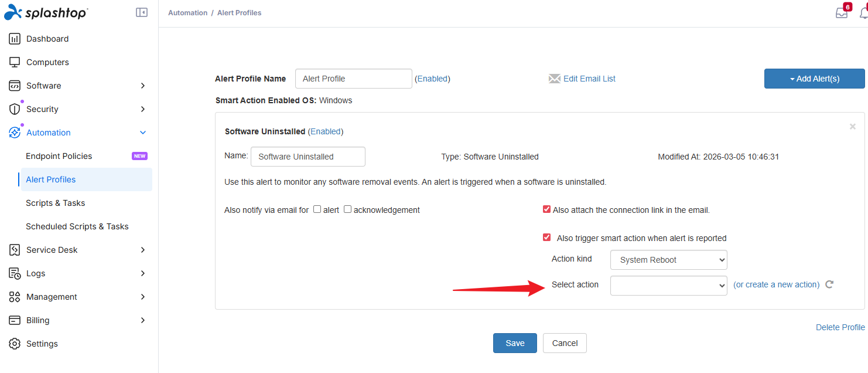
Task: Go to Dashboard in the sidebar
Action: coord(47,39)
